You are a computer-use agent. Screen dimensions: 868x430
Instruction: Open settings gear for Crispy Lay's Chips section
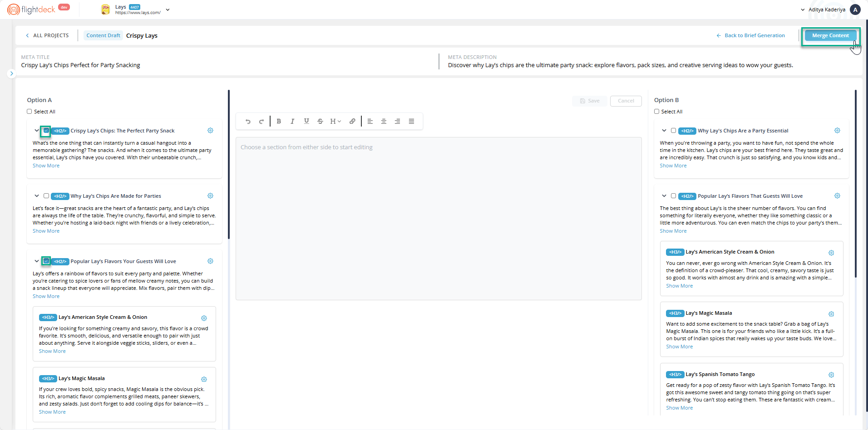210,131
